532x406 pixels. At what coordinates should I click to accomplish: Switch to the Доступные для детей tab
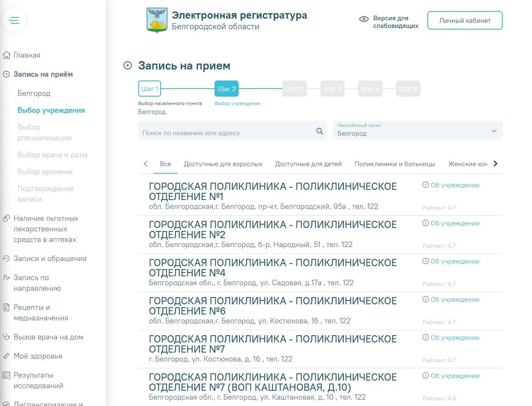308,164
